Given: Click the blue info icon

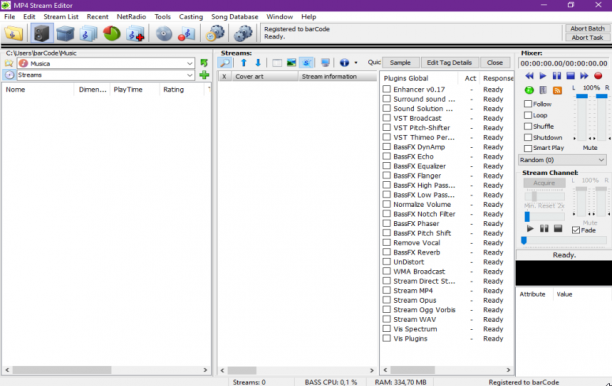Looking at the screenshot, I should pos(344,62).
